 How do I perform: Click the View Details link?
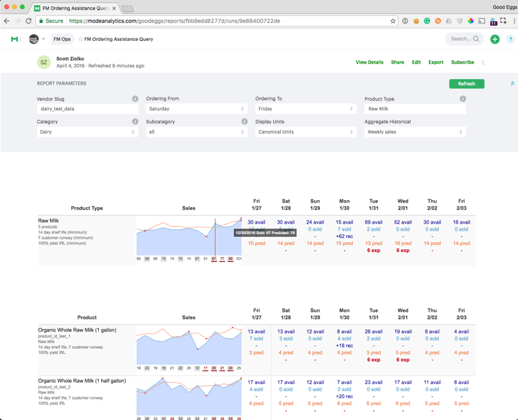369,62
